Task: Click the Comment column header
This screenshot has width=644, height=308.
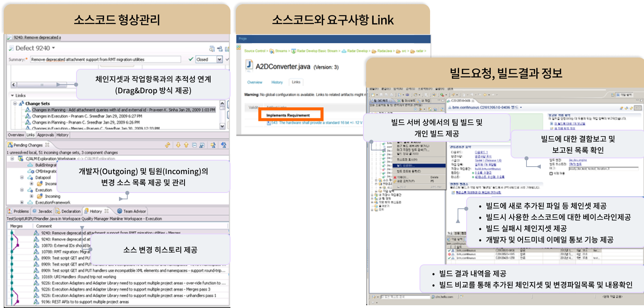Action: [x=44, y=226]
